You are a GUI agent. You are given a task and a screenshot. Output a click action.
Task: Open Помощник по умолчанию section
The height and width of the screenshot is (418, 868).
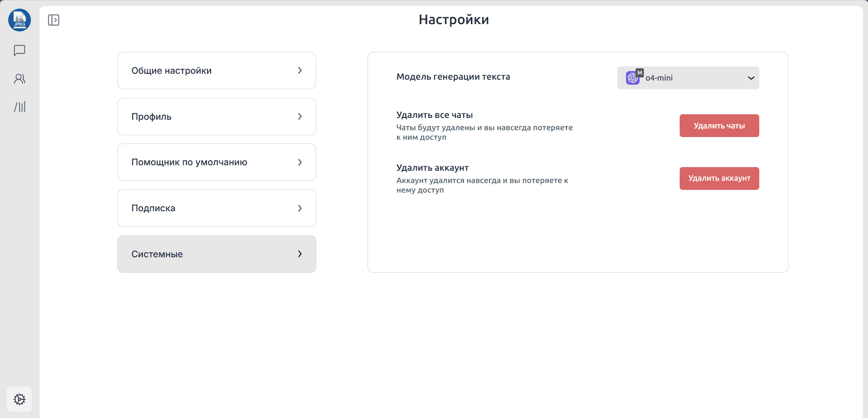click(217, 162)
